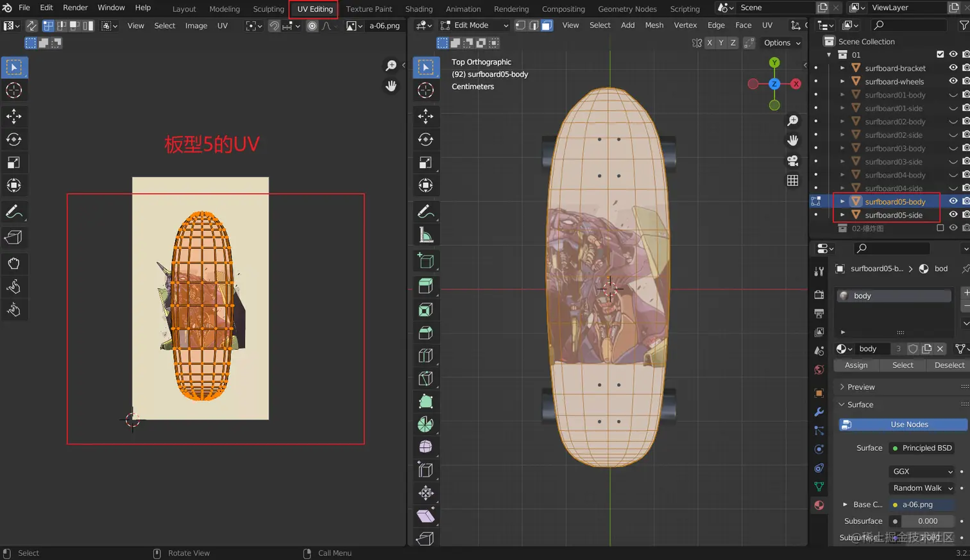Select the Knife tool
Image resolution: width=970 pixels, height=560 pixels.
pos(425,378)
